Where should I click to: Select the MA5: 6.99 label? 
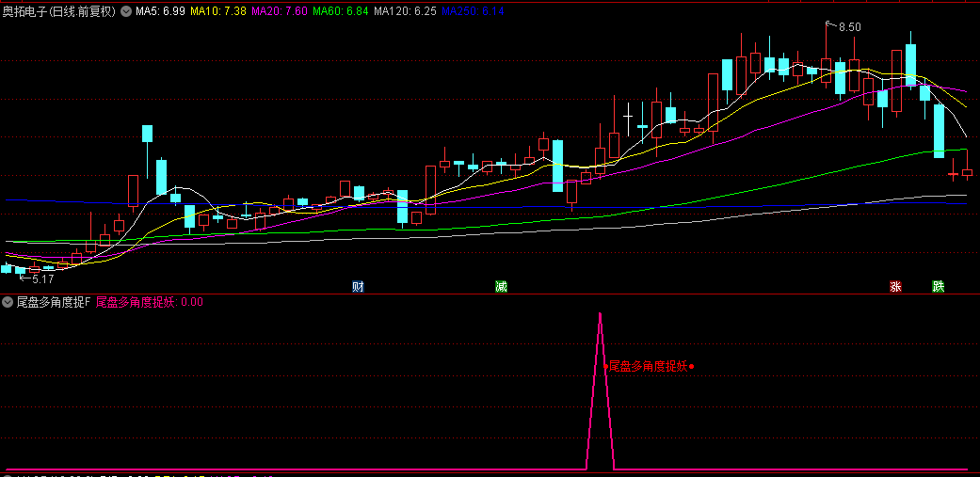[161, 11]
